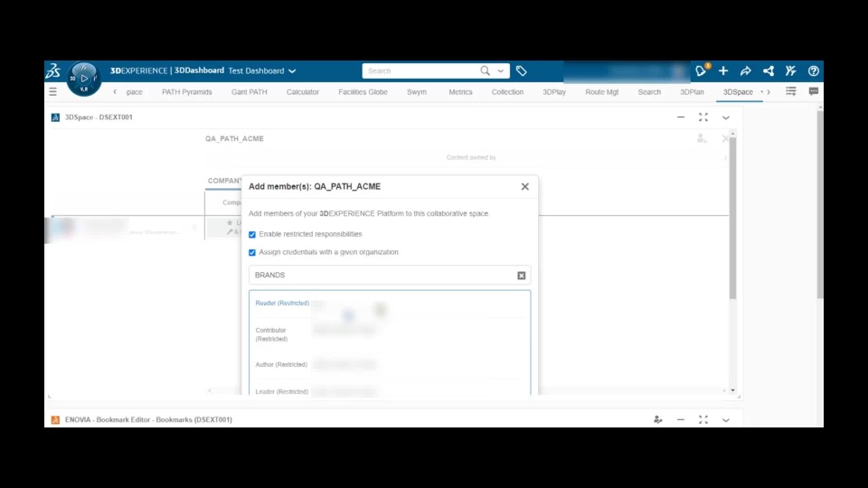Open the COMPANY tab in 3DSpace

pos(224,181)
